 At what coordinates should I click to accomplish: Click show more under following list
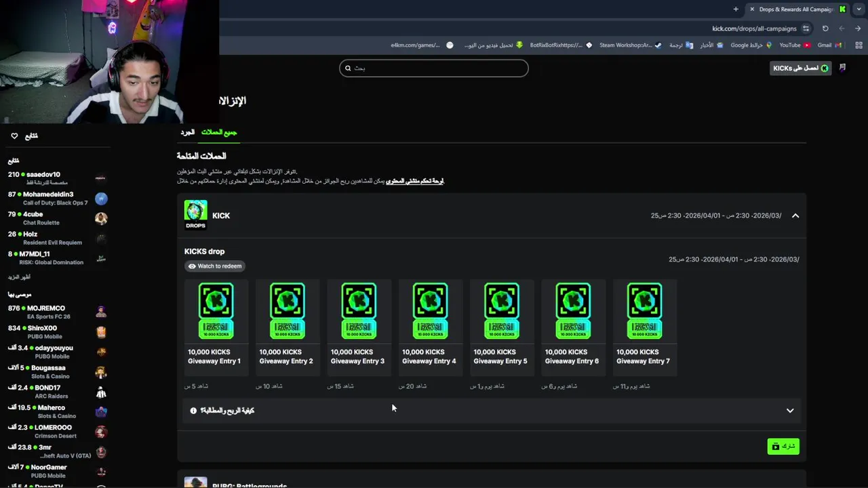19,277
